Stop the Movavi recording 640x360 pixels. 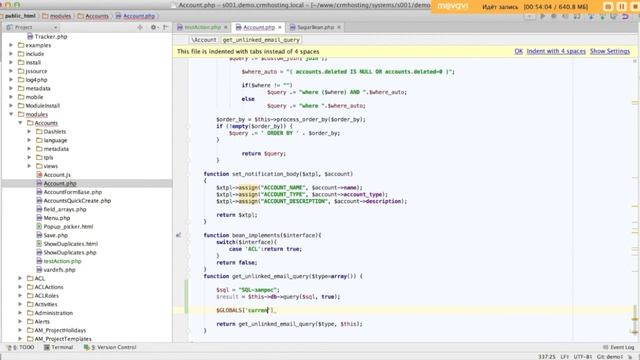[x=635, y=7]
